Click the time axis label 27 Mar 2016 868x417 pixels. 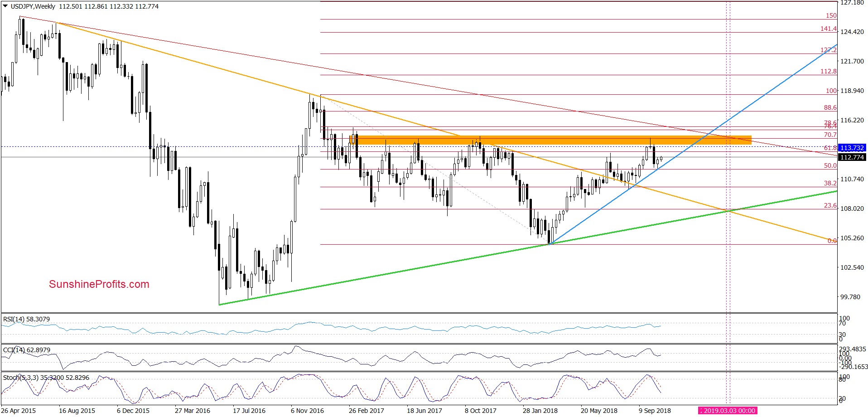click(193, 411)
